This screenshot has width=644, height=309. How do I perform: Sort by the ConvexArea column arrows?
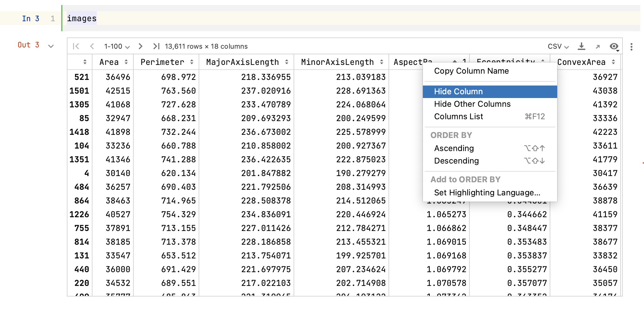tap(613, 62)
